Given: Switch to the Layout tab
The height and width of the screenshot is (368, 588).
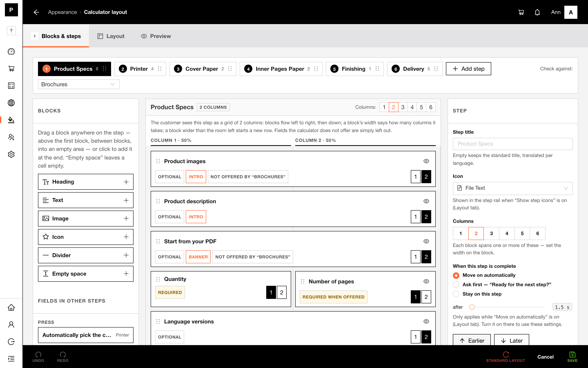Looking at the screenshot, I should tap(111, 36).
